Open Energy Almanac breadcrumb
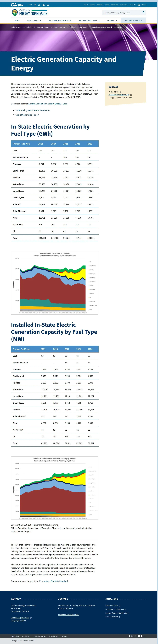This screenshot has width=158, height=644. click(59, 27)
